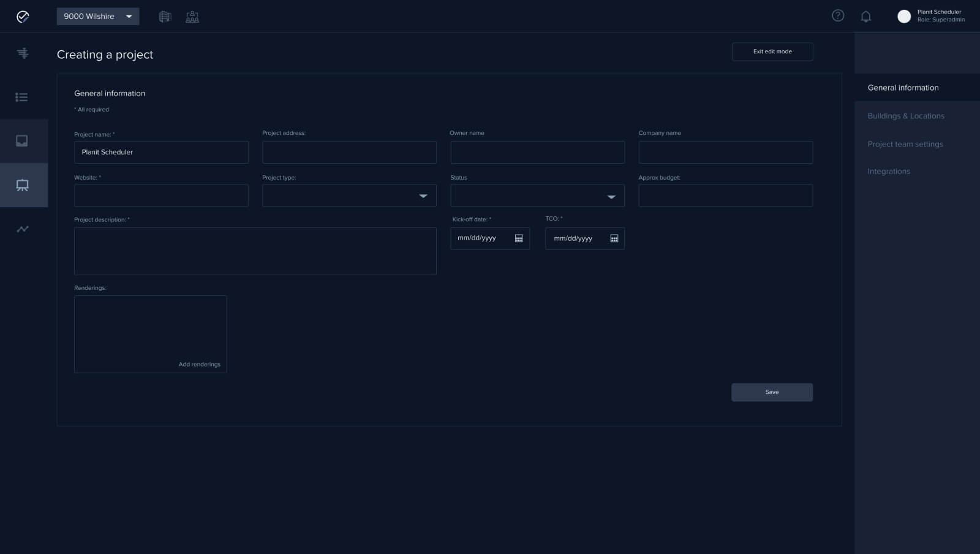Open the notifications bell icon
This screenshot has height=554, width=980.
(x=865, y=17)
